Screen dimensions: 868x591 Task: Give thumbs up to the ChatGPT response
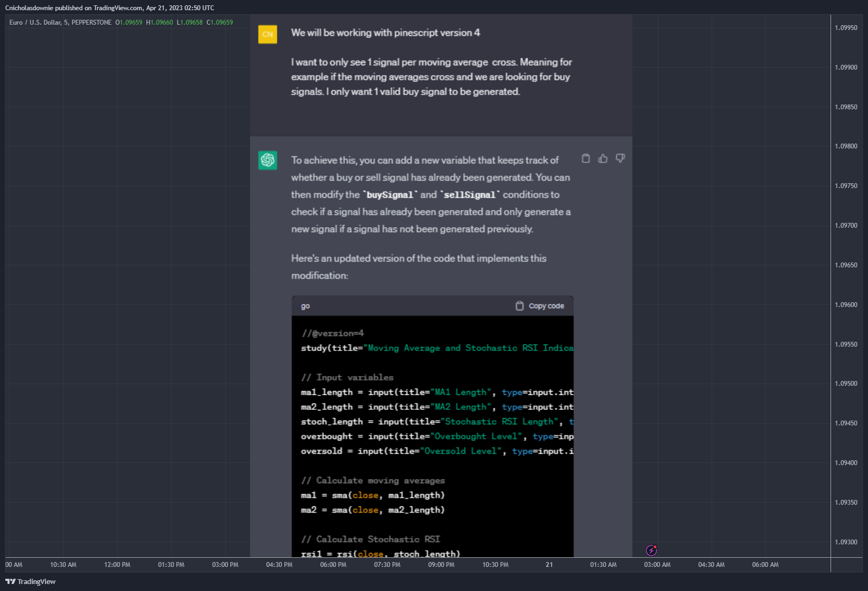point(603,159)
